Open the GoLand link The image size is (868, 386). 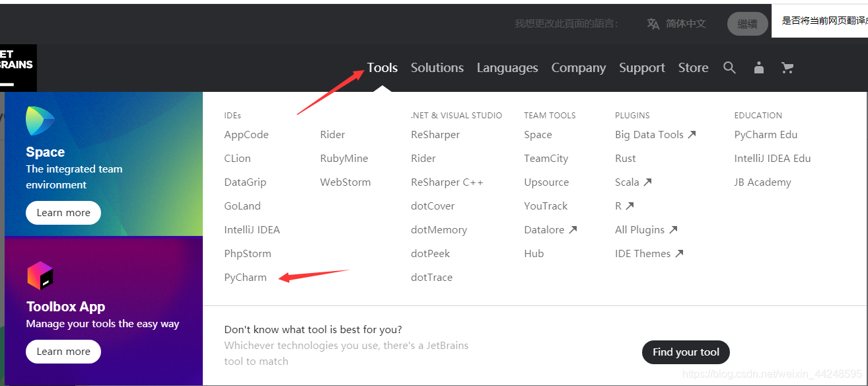(x=242, y=206)
